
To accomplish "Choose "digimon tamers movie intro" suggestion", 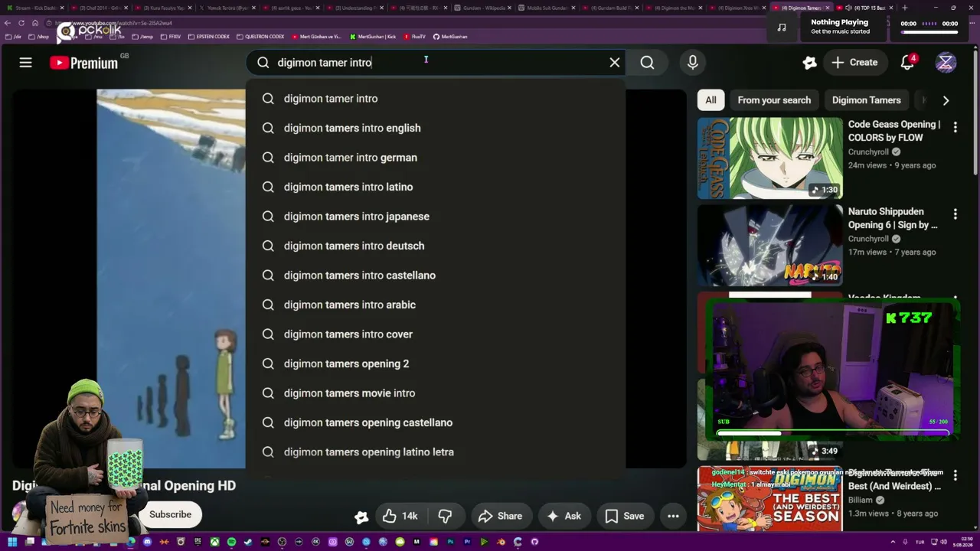I will point(436,393).
